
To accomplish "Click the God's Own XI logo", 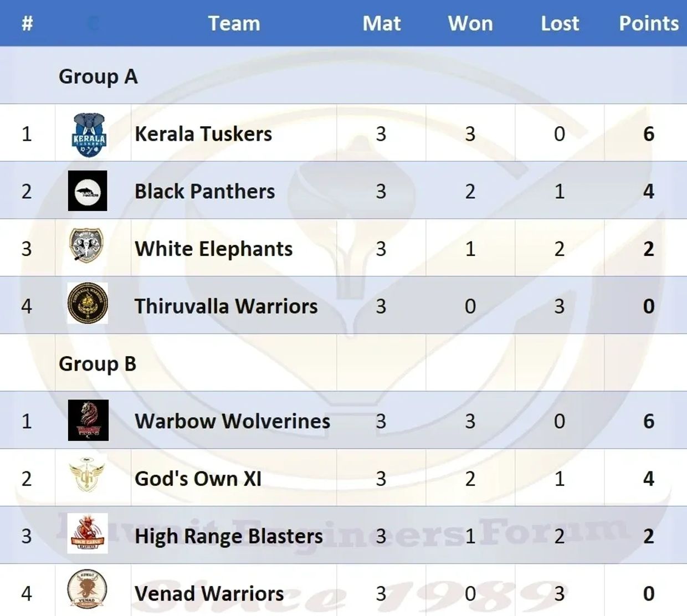I will 87,476.
